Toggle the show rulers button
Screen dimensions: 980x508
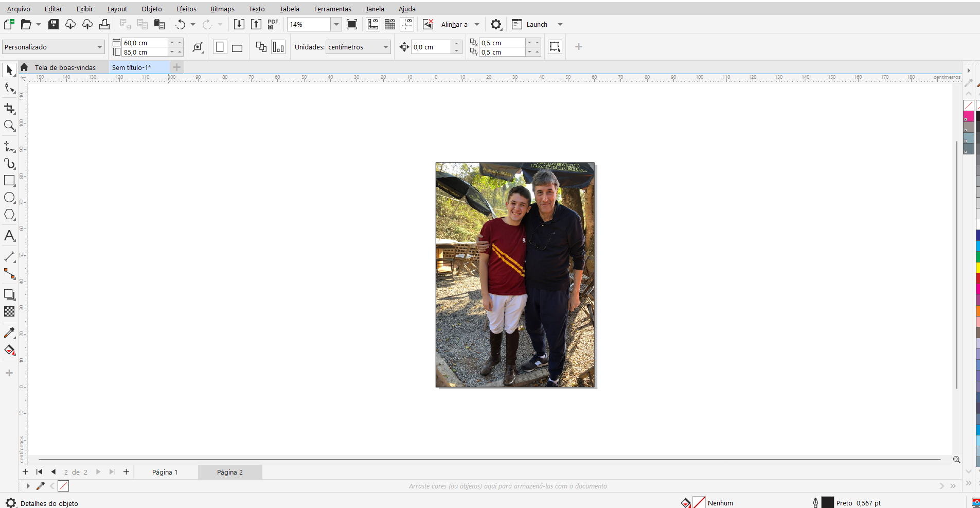[x=373, y=24]
